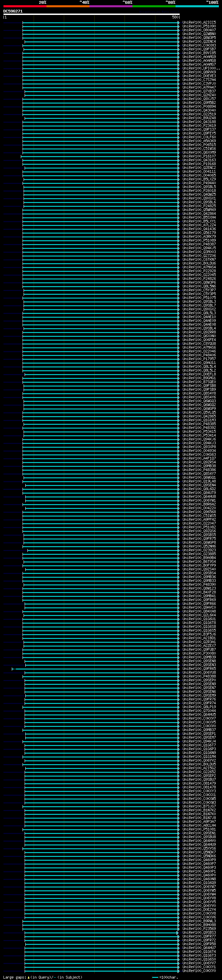Select hit label UniRef100_P48385
222x980 pixels.
pos(199,424)
